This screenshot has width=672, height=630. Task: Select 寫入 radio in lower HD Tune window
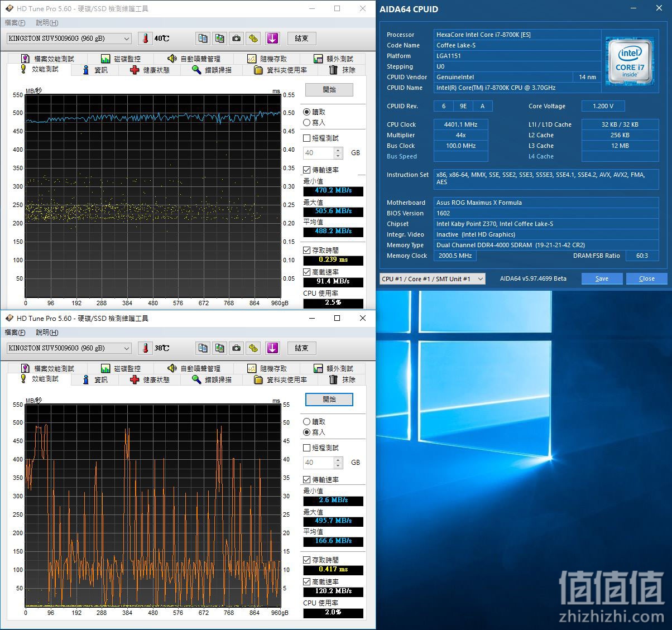[306, 432]
